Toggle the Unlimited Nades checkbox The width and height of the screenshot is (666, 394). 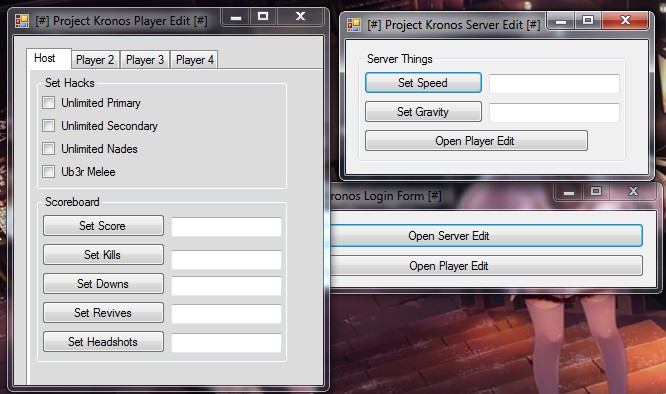click(48, 148)
